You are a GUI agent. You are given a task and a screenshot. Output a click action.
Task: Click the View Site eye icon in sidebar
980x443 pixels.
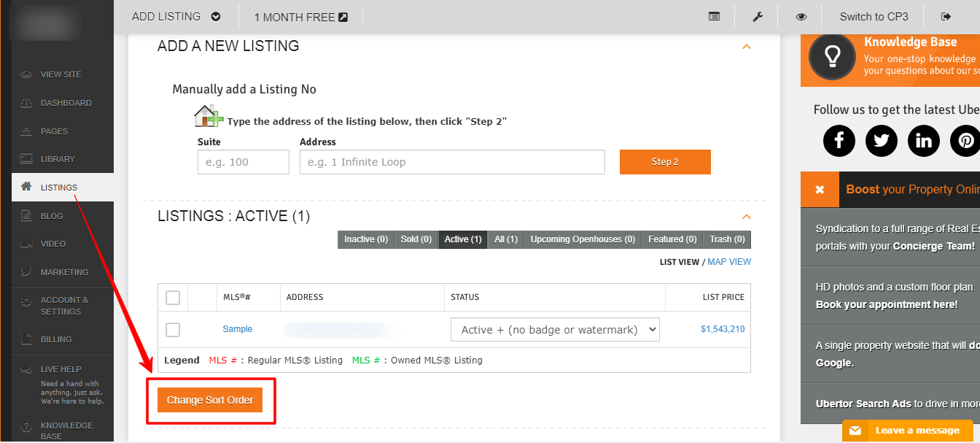pos(26,74)
